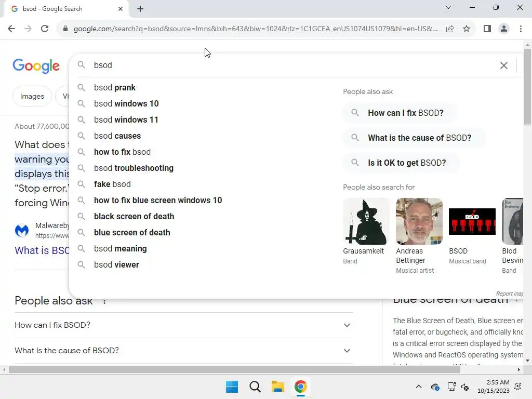Open the Grausamkeit band thumbnail
The image size is (532, 399).
[366, 221]
